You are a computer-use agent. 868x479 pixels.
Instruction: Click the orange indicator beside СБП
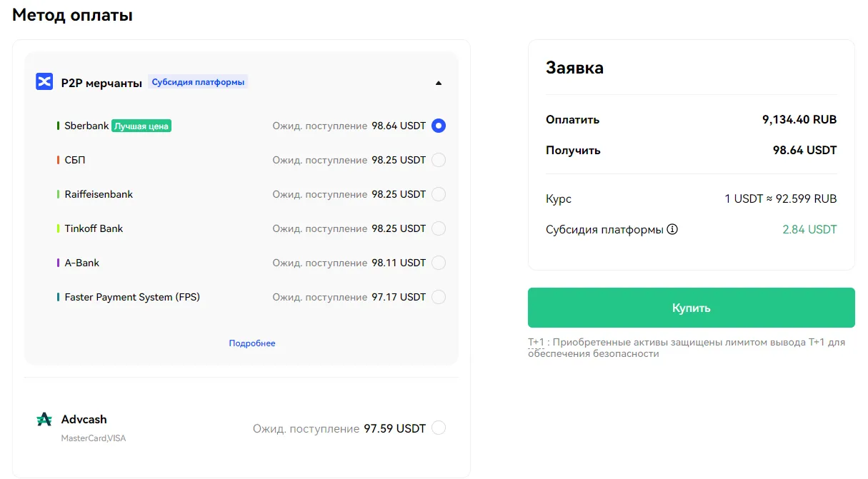(x=59, y=159)
